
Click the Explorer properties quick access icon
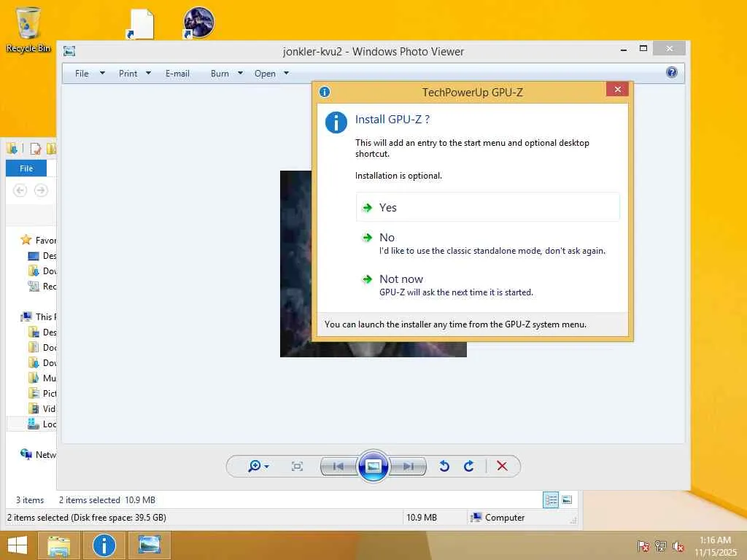click(x=35, y=149)
